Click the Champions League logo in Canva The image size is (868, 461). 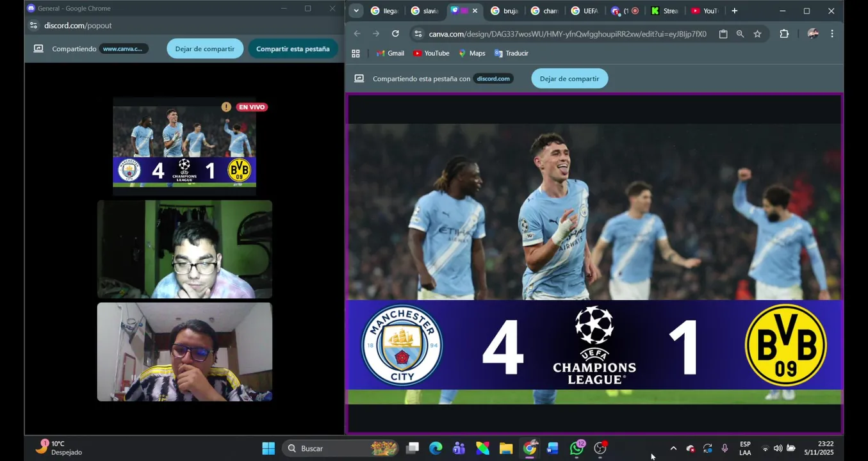[x=594, y=345]
